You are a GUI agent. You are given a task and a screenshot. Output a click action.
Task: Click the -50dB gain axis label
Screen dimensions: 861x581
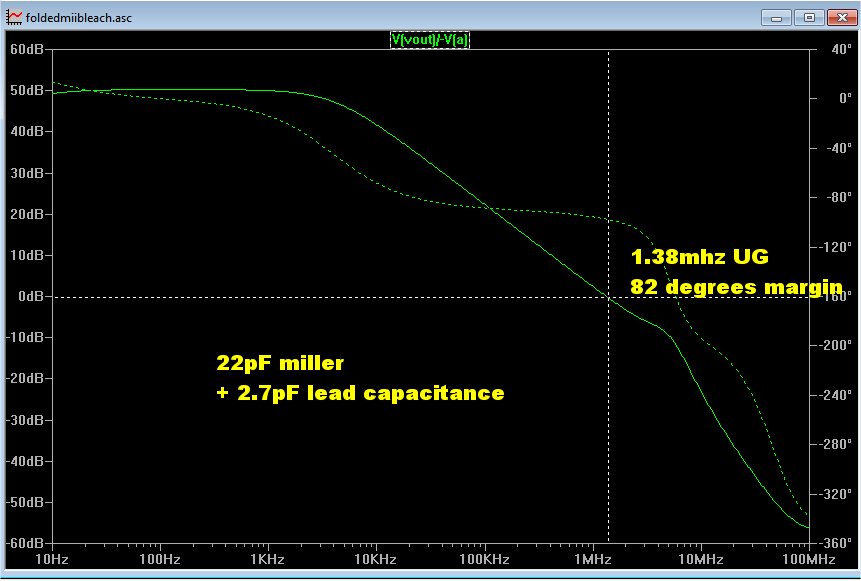pyautogui.click(x=24, y=502)
